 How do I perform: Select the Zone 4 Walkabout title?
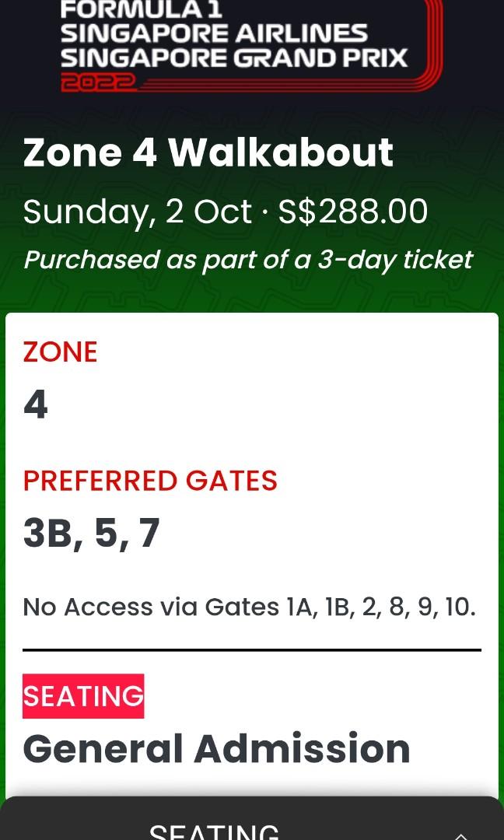(x=208, y=152)
